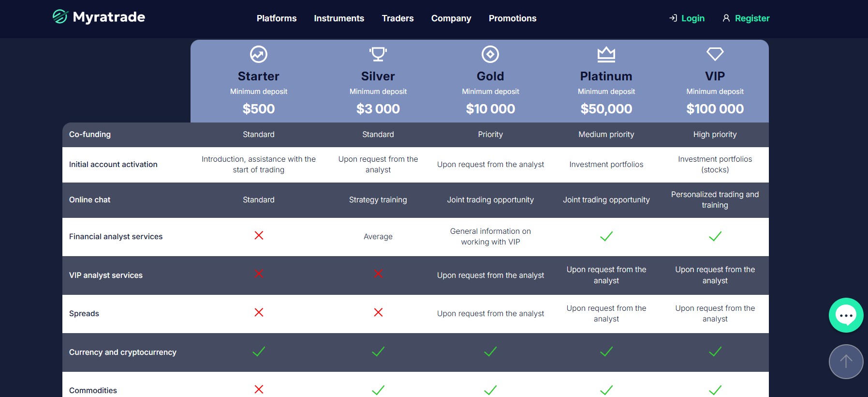Image resolution: width=868 pixels, height=397 pixels.
Task: Select the VIP $100 000 deposit amount
Action: (715, 109)
